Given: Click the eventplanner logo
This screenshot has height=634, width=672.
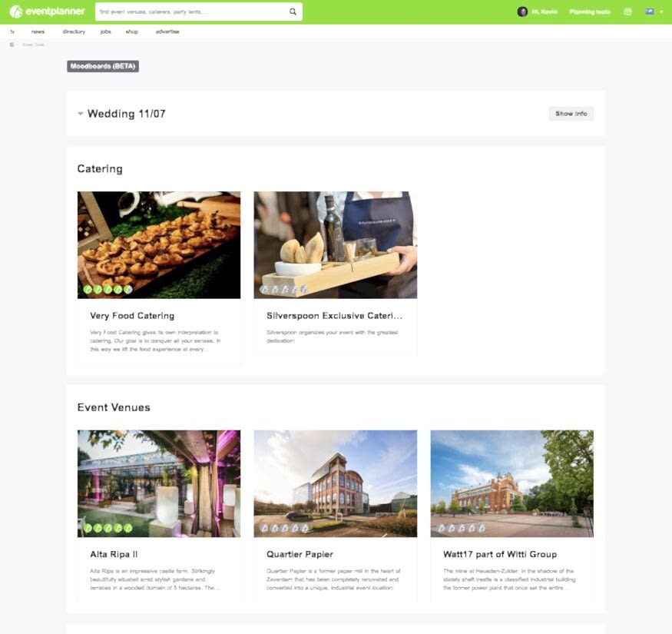Looking at the screenshot, I should (x=47, y=12).
